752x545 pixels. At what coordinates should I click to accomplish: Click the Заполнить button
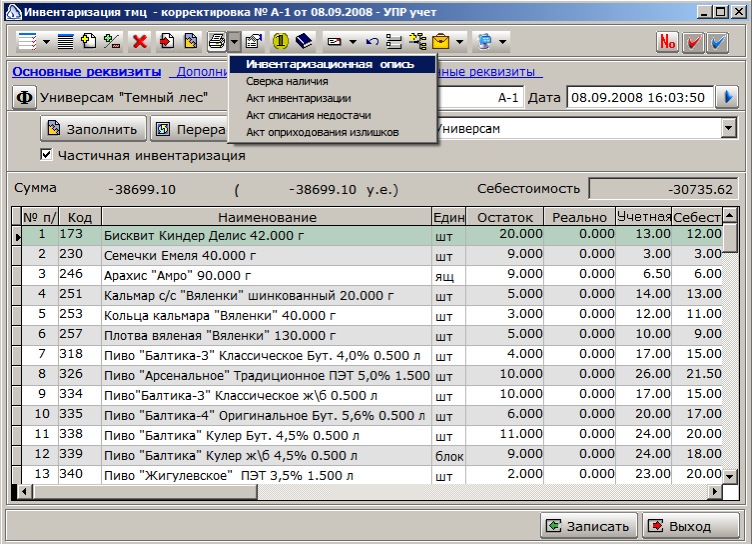[x=94, y=129]
